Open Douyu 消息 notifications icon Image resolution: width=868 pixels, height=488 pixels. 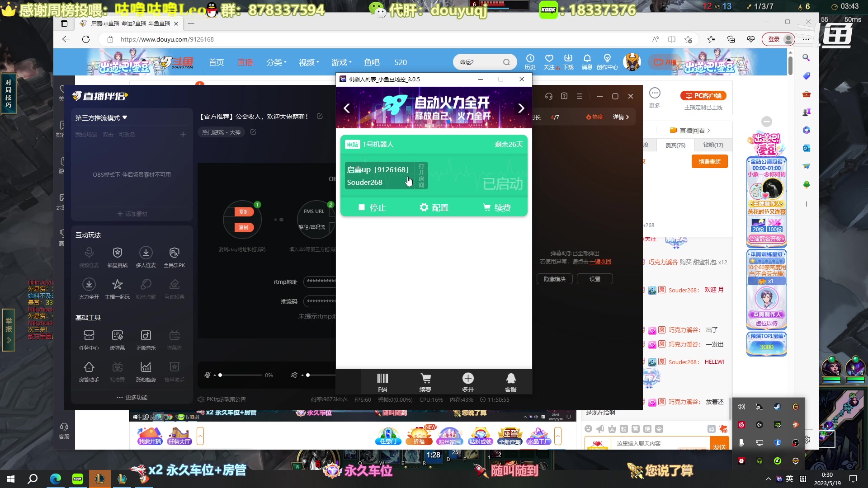coord(587,62)
